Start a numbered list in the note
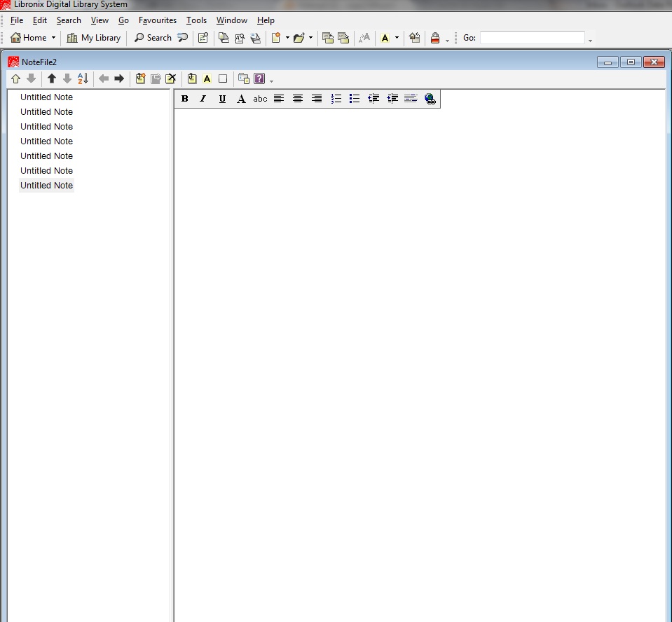 [336, 99]
